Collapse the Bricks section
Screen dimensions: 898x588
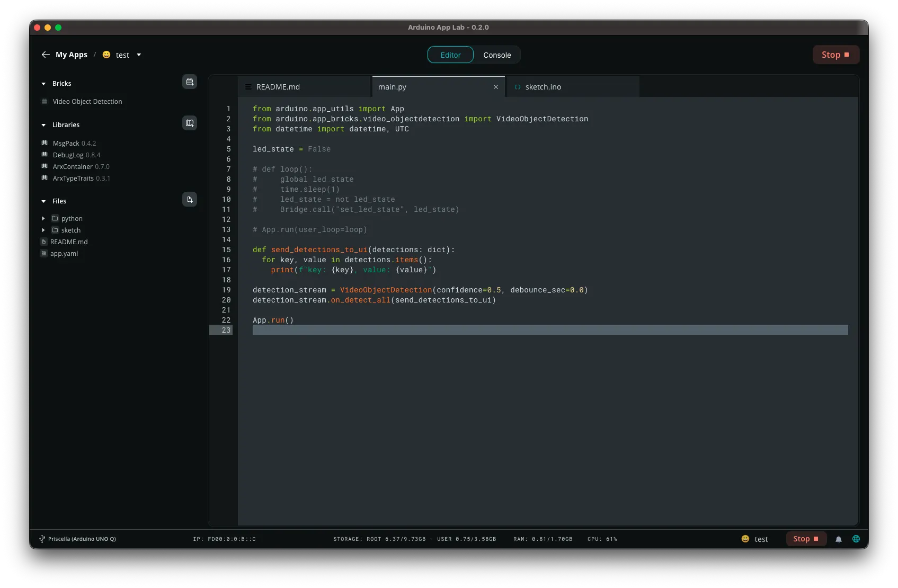(43, 84)
